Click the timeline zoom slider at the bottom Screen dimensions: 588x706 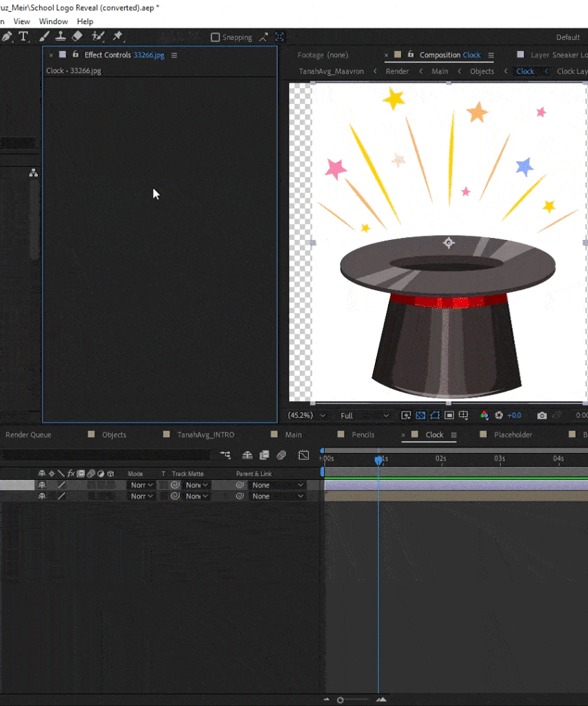click(341, 700)
